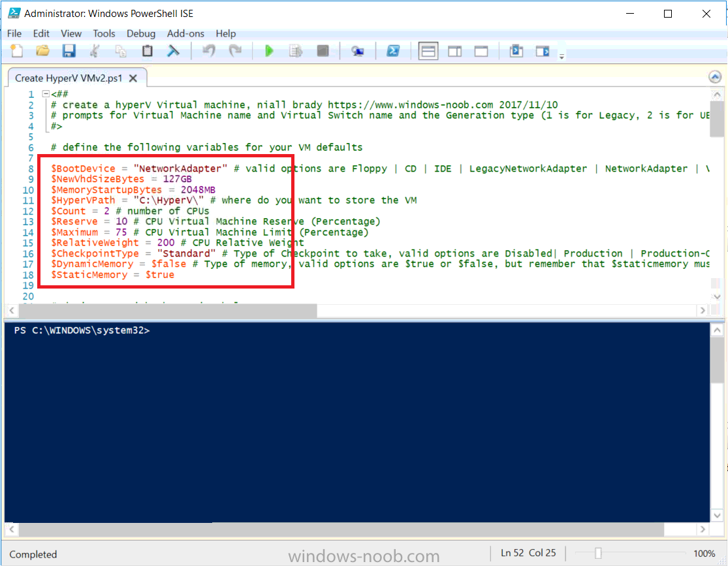Stop operation square icon
The width and height of the screenshot is (728, 566).
(323, 51)
